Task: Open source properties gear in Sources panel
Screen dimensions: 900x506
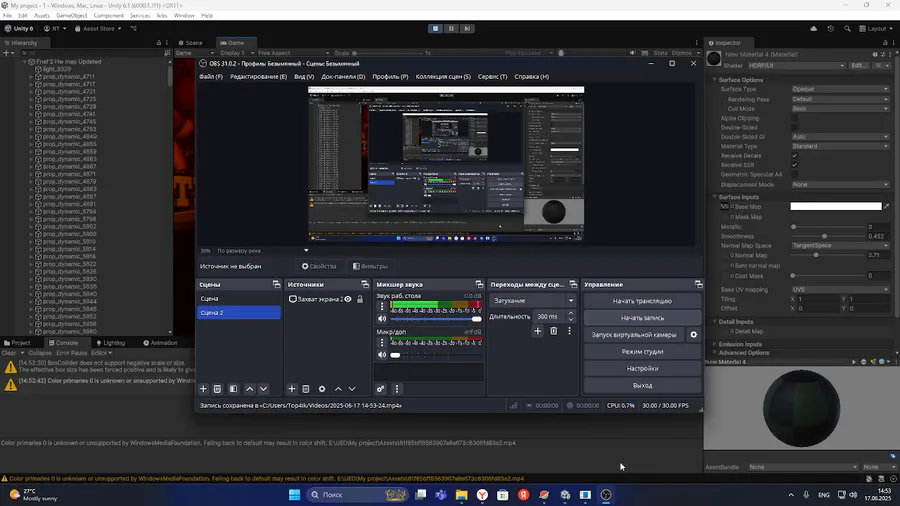Action: coord(321,389)
